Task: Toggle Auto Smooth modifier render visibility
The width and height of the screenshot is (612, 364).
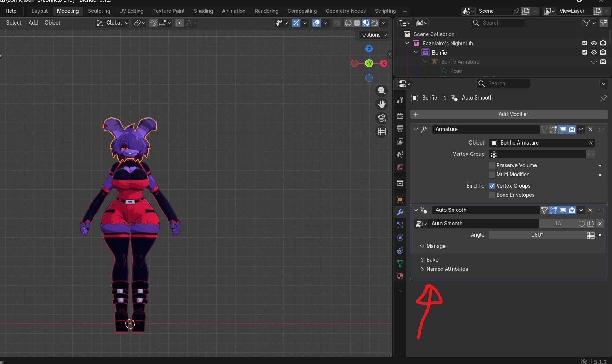Action: click(572, 210)
